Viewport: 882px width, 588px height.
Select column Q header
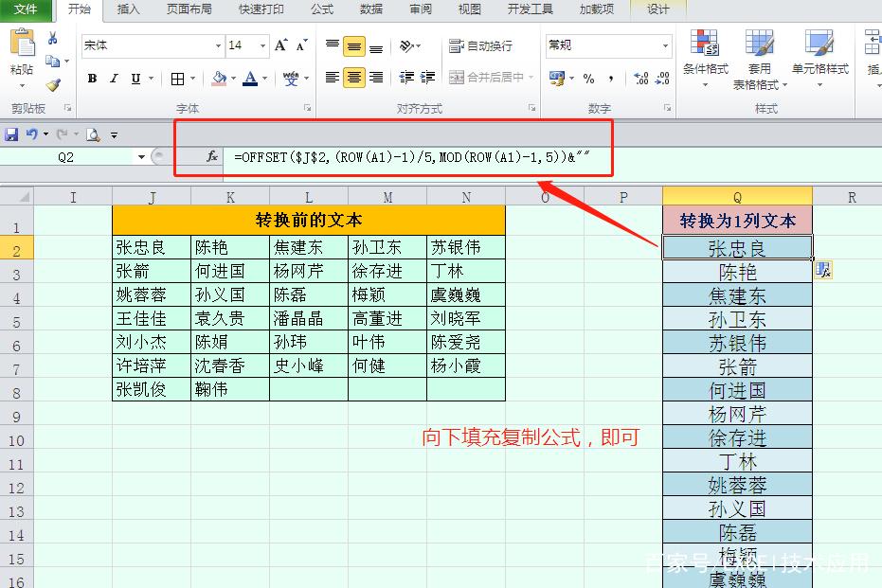point(737,197)
